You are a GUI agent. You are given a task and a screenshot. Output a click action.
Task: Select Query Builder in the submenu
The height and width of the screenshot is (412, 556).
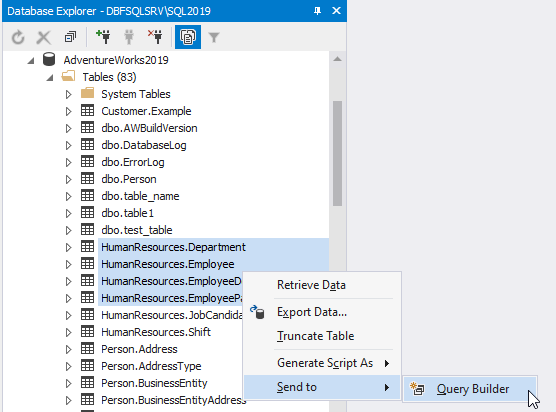coord(470,389)
